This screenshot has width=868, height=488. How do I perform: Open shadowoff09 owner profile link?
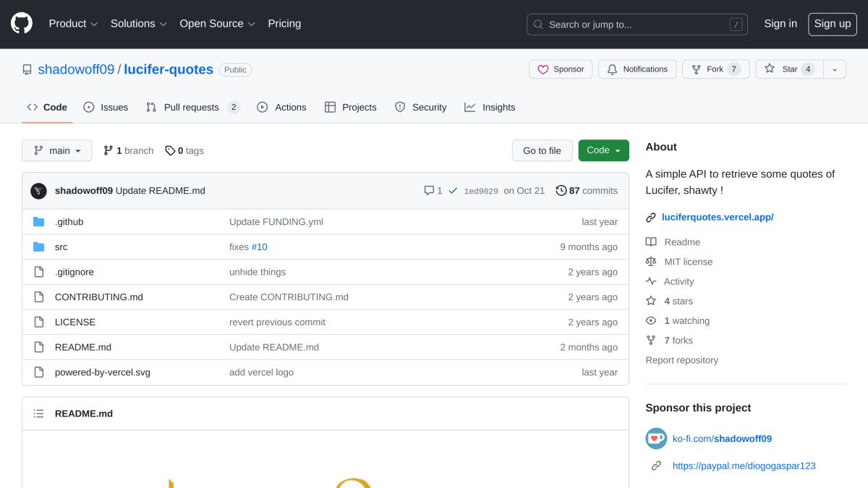tap(76, 69)
